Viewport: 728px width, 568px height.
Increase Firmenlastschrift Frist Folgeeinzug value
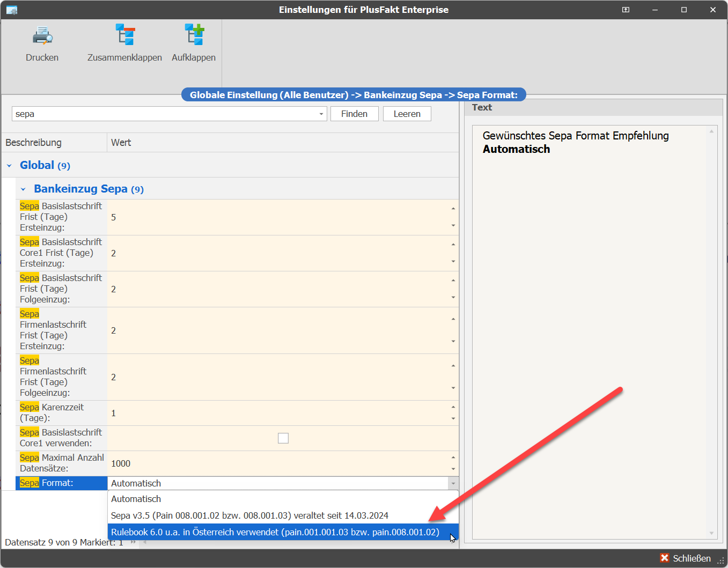(x=453, y=366)
